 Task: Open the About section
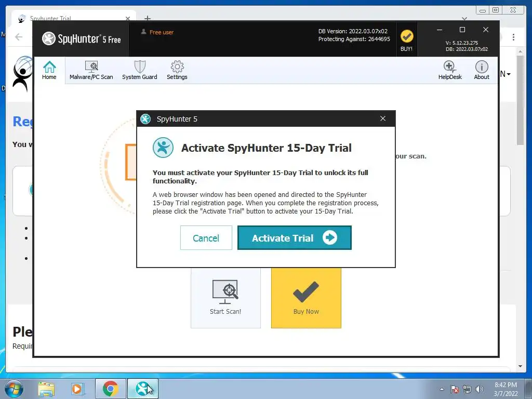click(x=482, y=71)
